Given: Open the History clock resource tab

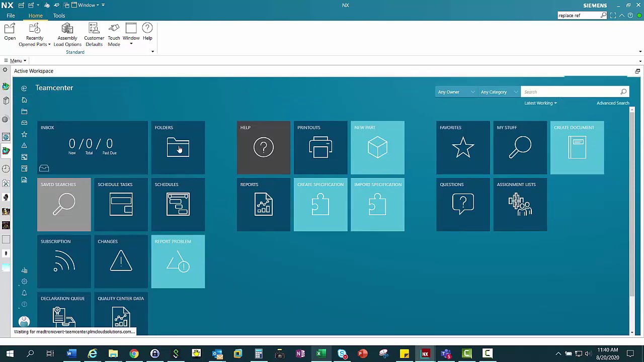Looking at the screenshot, I should pyautogui.click(x=6, y=169).
